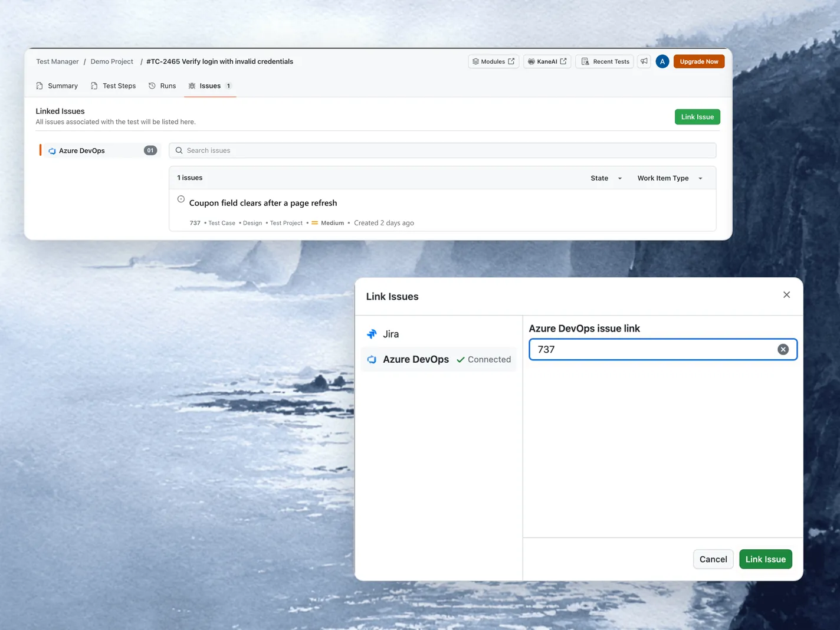This screenshot has height=630, width=840.
Task: Select Azure DevOps in Link Issues dialog
Action: click(x=438, y=359)
